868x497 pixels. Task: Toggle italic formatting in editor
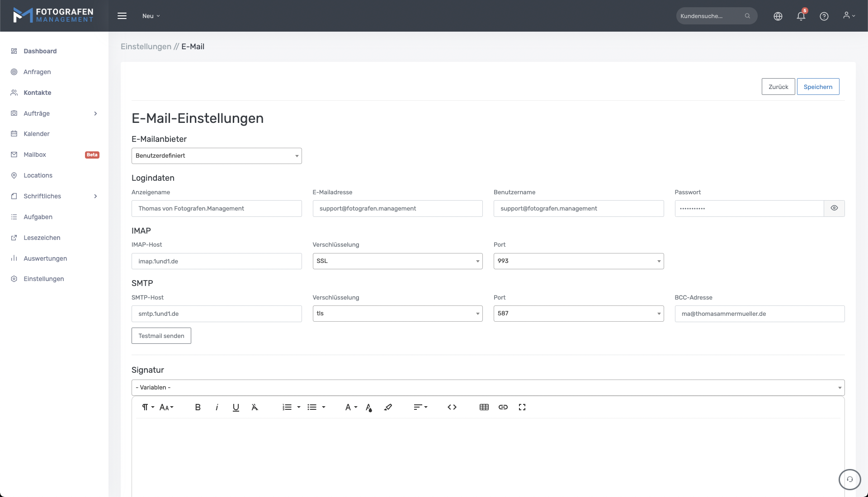(x=217, y=407)
